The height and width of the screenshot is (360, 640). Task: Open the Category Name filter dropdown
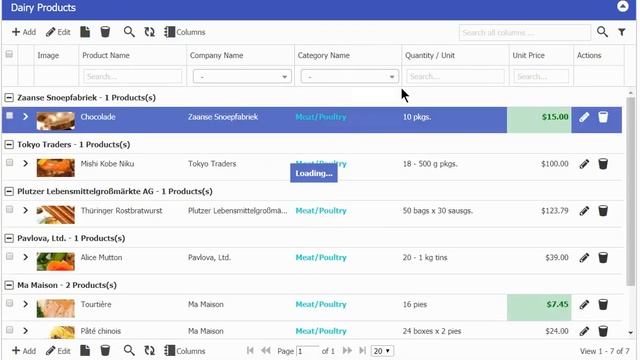coord(349,76)
